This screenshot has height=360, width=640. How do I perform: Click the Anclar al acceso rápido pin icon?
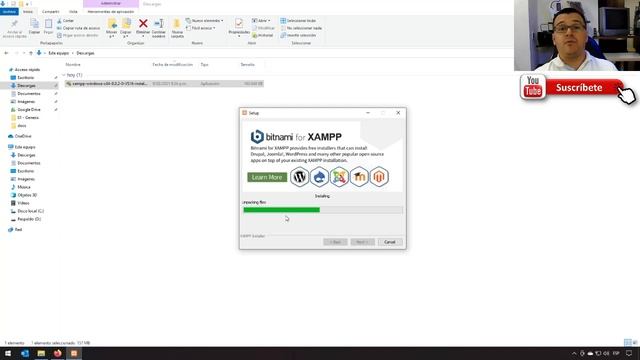click(x=15, y=24)
